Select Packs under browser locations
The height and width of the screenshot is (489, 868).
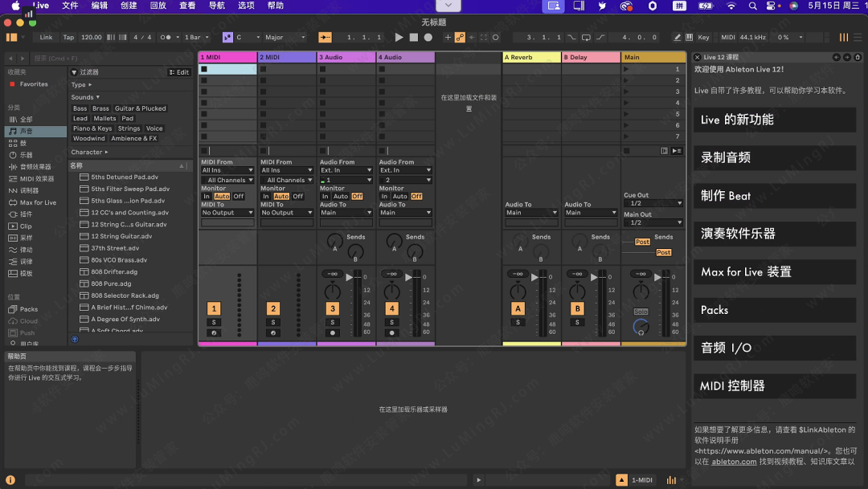(x=29, y=309)
